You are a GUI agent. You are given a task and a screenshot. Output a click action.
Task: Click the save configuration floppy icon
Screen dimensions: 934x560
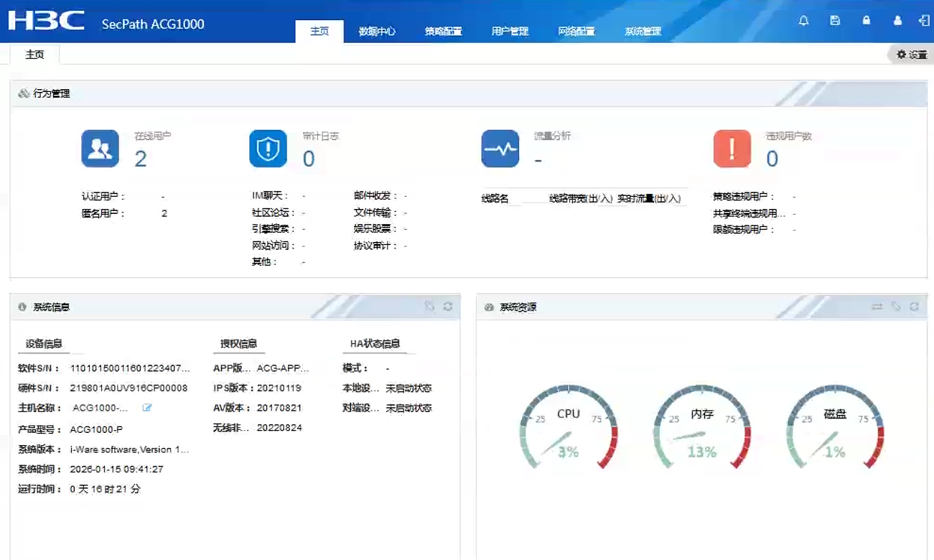tap(835, 21)
